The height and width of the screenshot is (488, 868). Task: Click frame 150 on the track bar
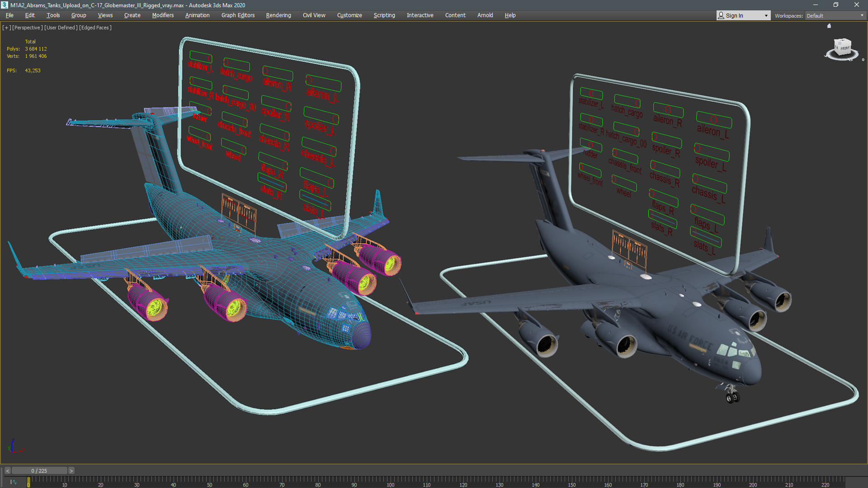tap(571, 484)
